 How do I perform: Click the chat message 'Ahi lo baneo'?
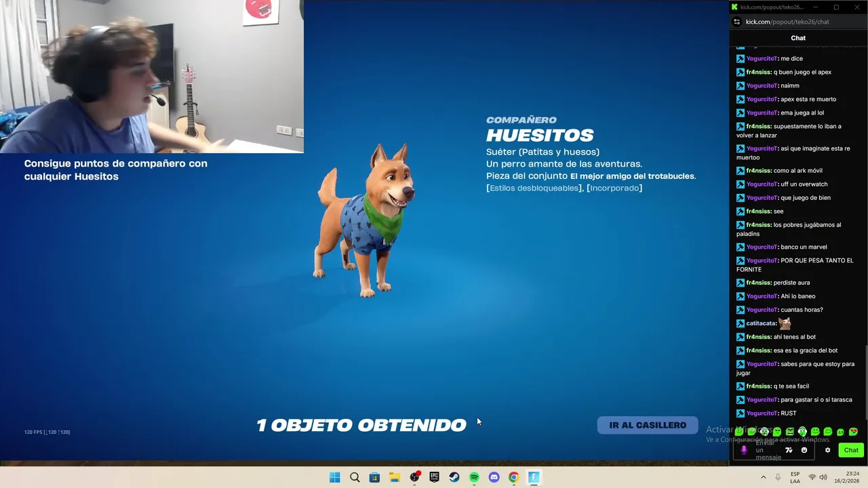(x=797, y=296)
